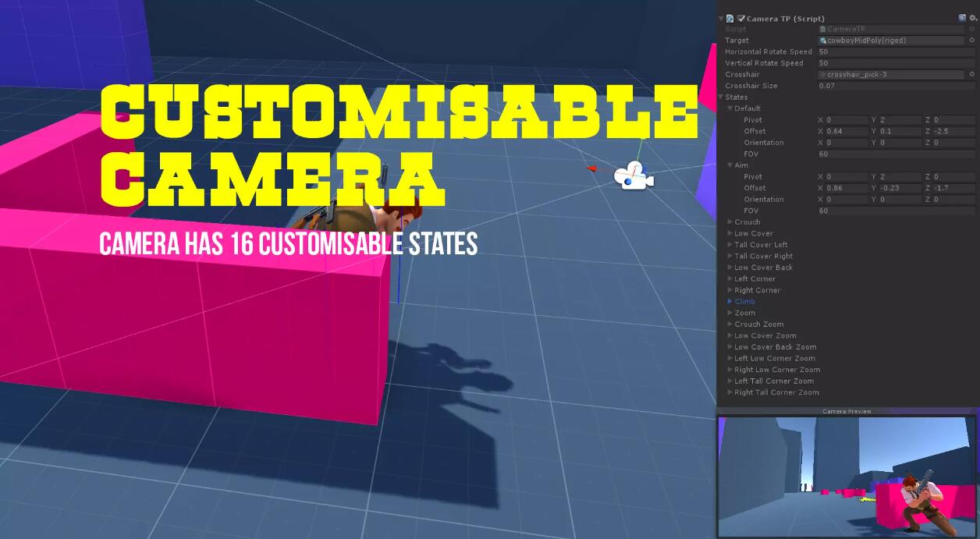Click the object picker next to Crosshair
This screenshot has height=539, width=980.
point(972,75)
